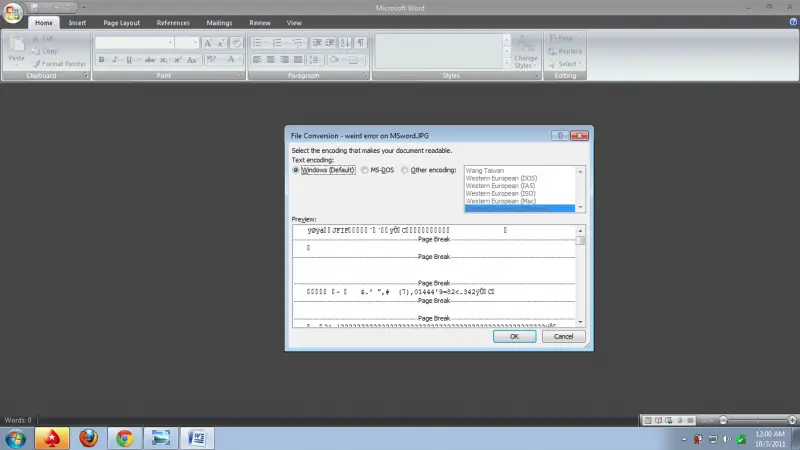
Task: Click the Increase Indent icon
Action: pos(331,43)
